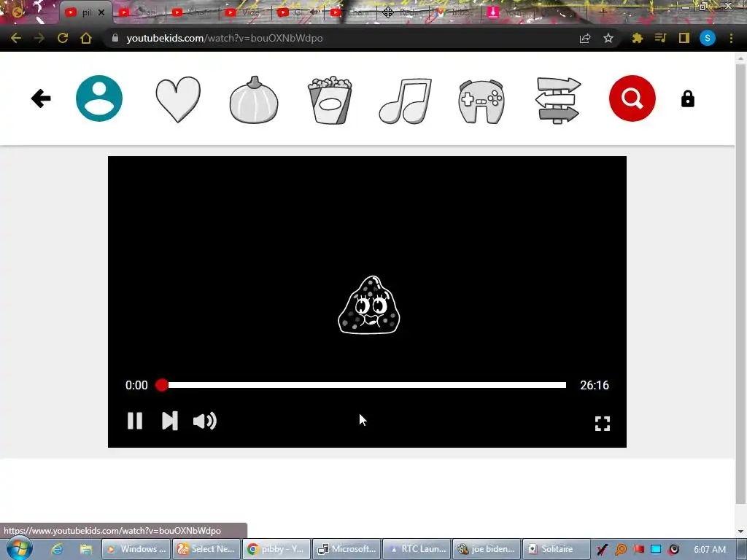Viewport: 747px width, 560px height.
Task: Switch to Windows Media Player taskbar button
Action: point(136,549)
